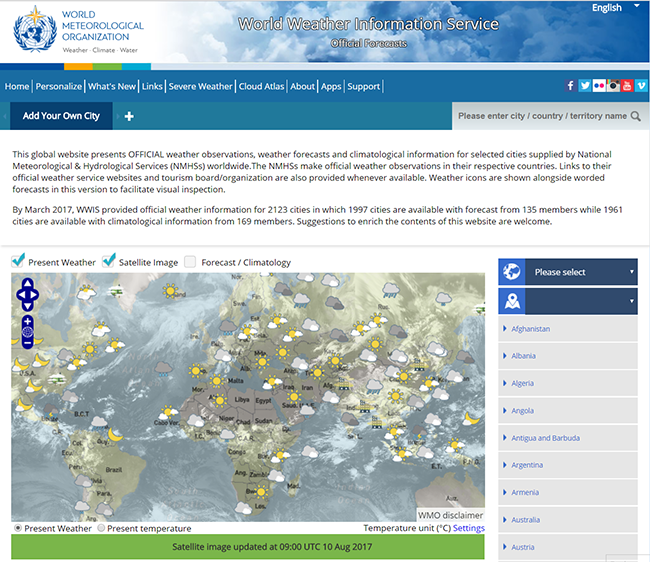Click the WMO emblem logo
650x562 pixels.
click(x=35, y=29)
